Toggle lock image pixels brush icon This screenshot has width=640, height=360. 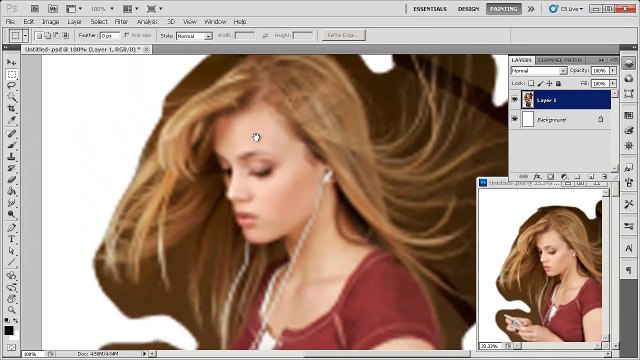pos(540,83)
